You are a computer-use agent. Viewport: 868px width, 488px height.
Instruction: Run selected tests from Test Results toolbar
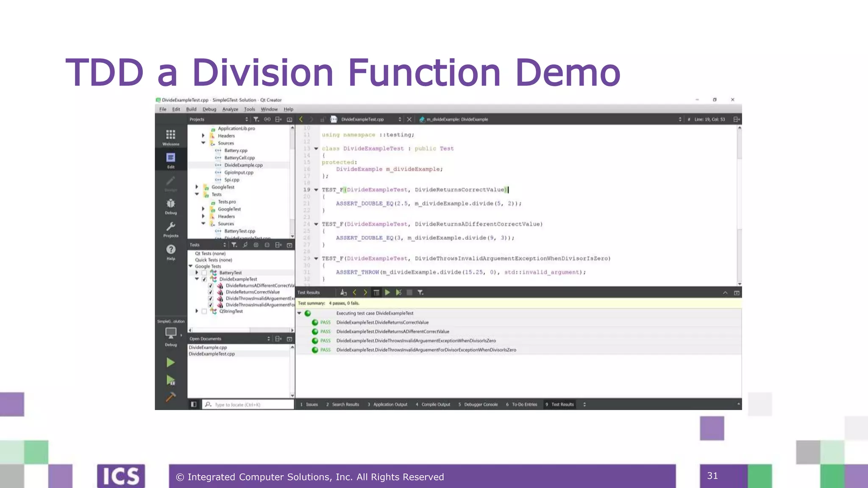tap(398, 293)
